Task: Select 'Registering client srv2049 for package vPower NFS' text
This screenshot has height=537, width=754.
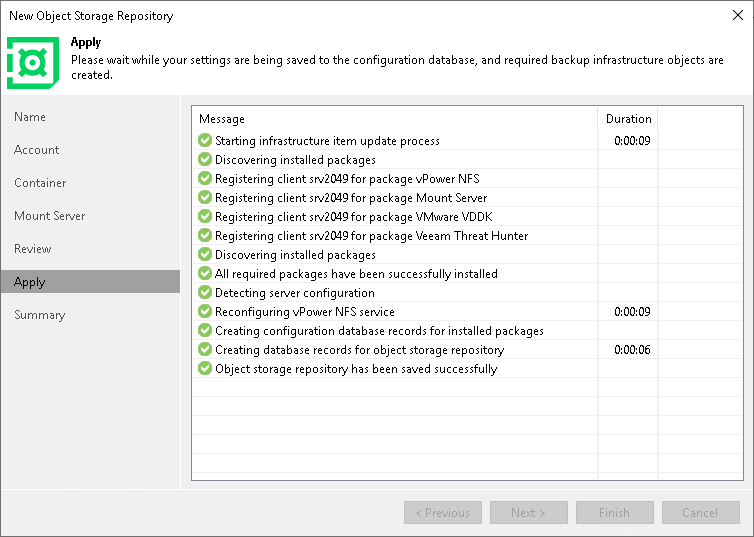Action: [347, 179]
